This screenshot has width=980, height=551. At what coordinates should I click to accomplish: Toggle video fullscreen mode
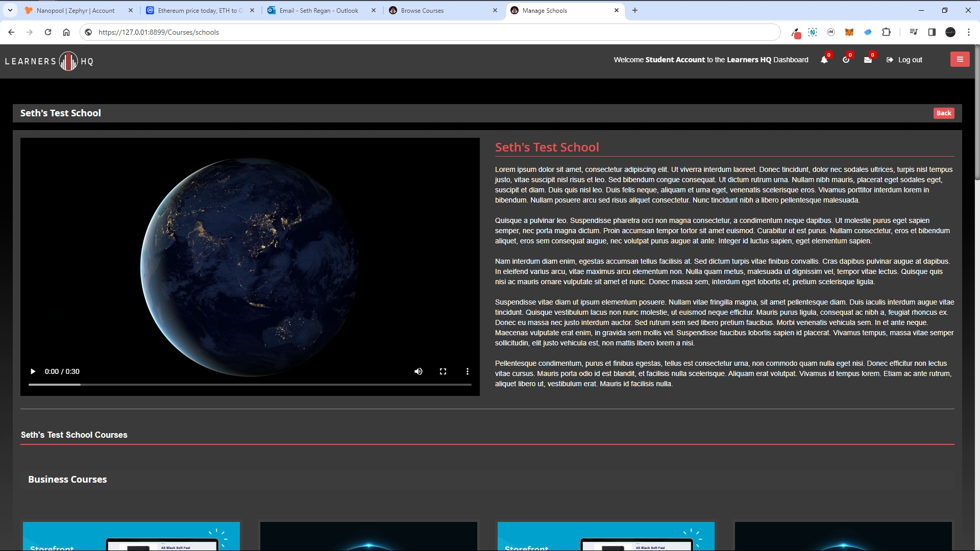[x=443, y=371]
